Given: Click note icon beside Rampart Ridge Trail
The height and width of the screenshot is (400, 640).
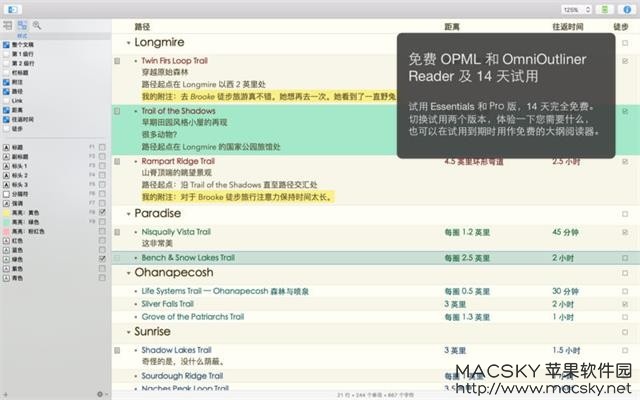Looking at the screenshot, I should point(117,161).
